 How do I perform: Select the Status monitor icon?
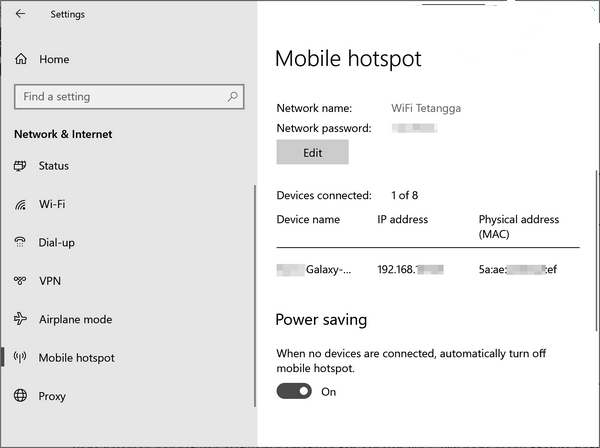pyautogui.click(x=20, y=166)
